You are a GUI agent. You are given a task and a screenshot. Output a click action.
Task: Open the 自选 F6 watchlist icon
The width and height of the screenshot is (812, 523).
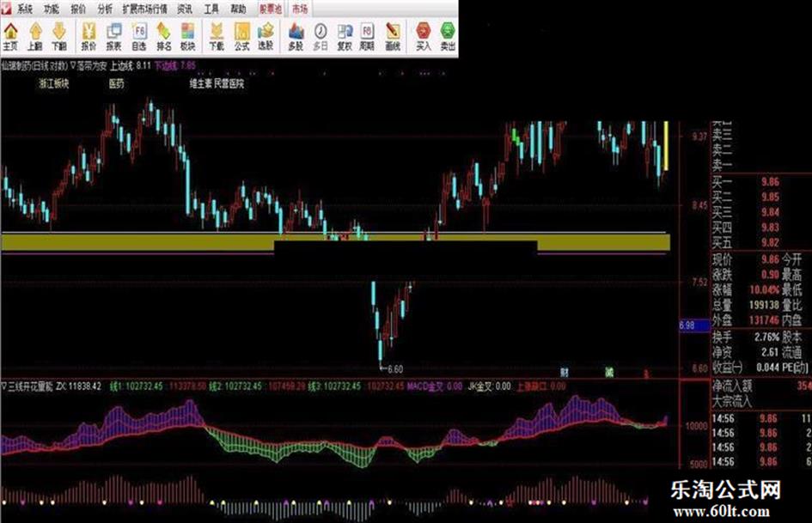click(x=138, y=36)
